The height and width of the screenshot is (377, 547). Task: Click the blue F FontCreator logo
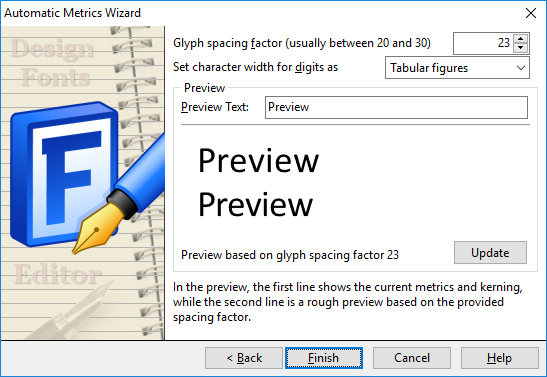65,174
